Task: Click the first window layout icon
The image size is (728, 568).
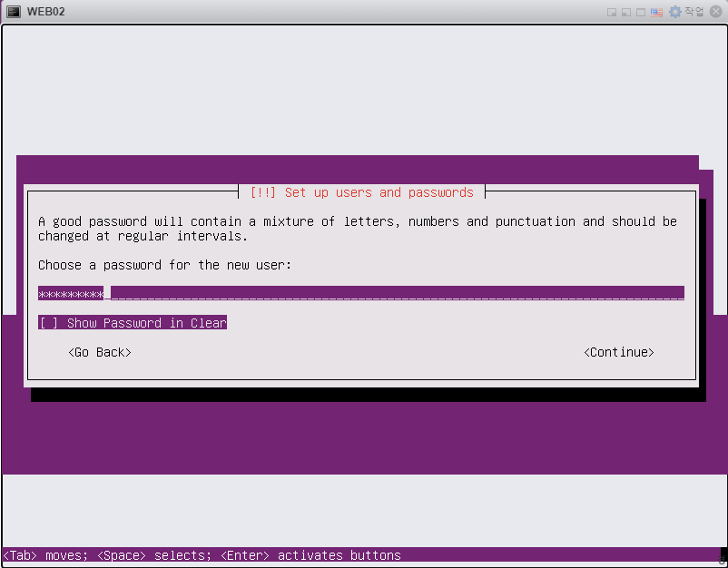Action: coord(612,12)
